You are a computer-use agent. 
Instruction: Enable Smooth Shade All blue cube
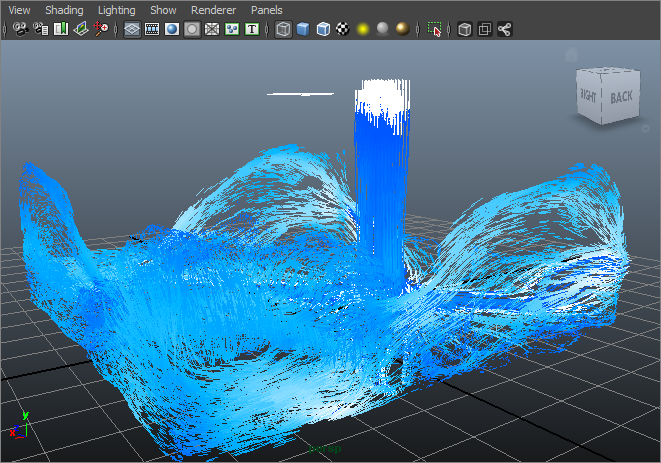303,29
